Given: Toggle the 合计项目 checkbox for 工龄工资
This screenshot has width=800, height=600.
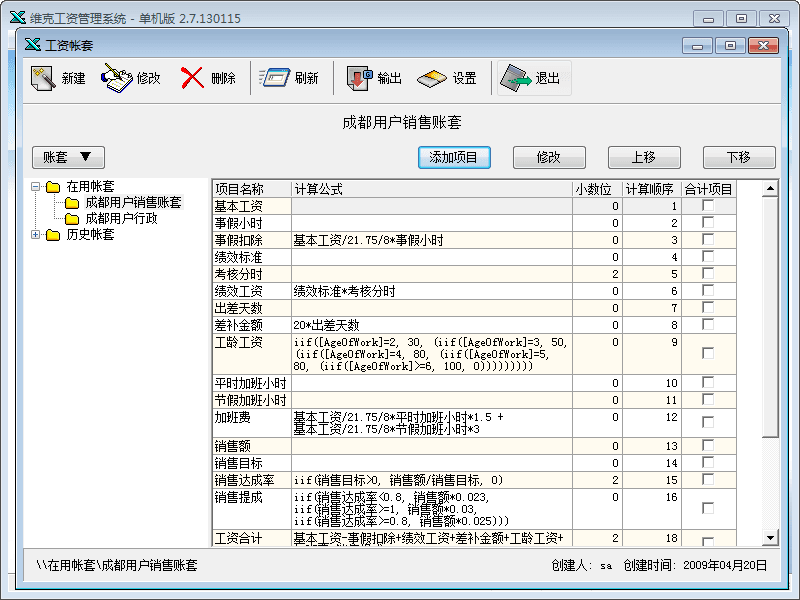Looking at the screenshot, I should [708, 353].
